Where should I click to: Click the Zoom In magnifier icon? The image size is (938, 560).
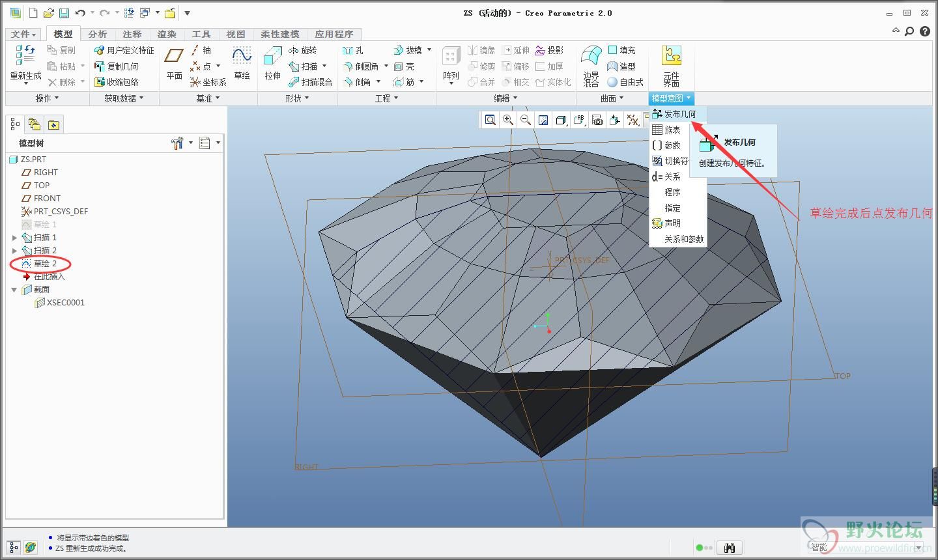[508, 120]
